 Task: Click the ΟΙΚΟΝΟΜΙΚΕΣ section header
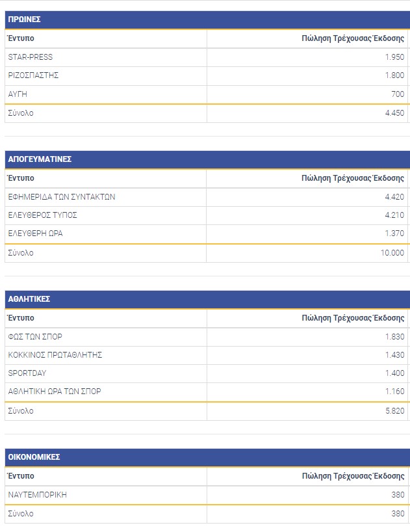click(x=34, y=457)
